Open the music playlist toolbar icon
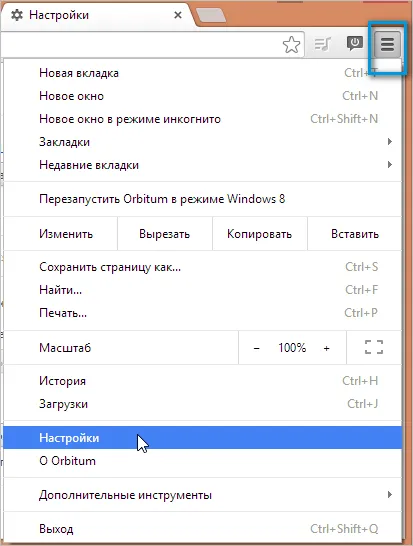Viewport: 413px width, 546px height. [x=322, y=44]
